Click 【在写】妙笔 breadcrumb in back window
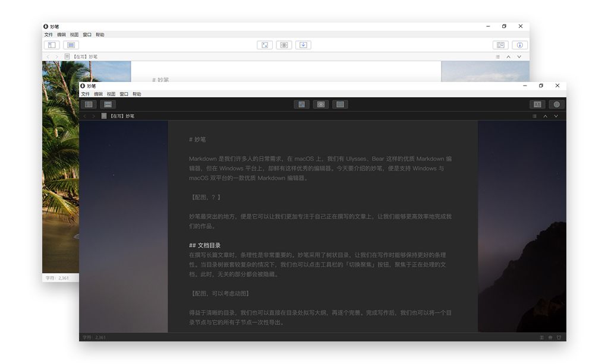Viewport: 608px width, 364px height. [x=85, y=57]
